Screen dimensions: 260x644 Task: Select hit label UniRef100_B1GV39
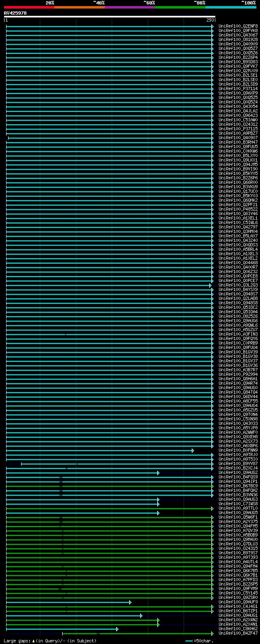(x=238, y=352)
